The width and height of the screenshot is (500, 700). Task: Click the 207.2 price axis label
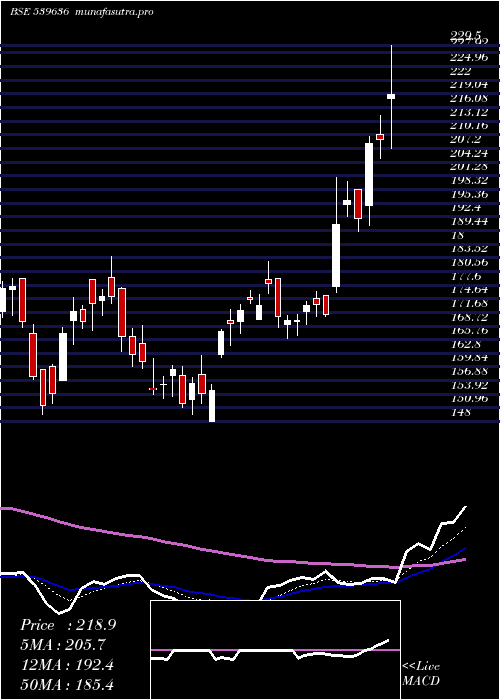point(467,139)
